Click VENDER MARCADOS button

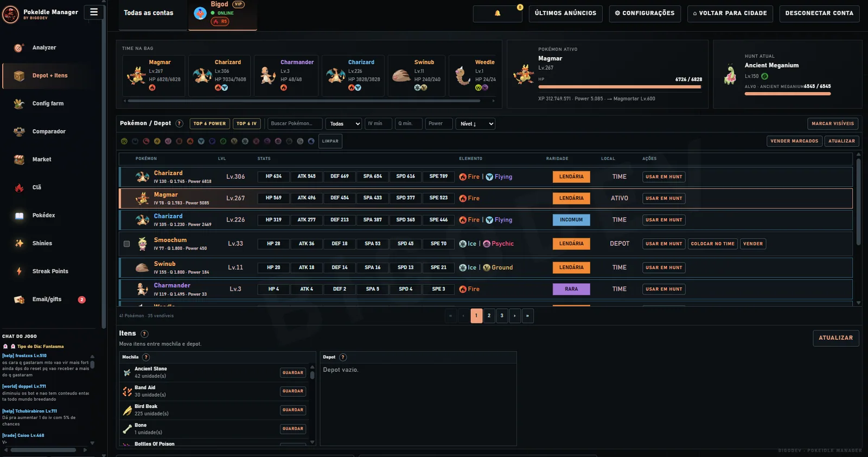[794, 141]
